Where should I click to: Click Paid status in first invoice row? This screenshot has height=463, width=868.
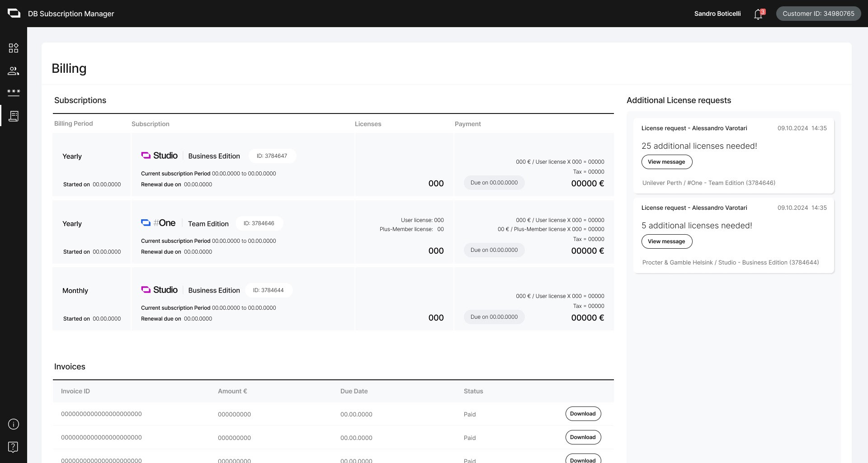[x=470, y=414]
